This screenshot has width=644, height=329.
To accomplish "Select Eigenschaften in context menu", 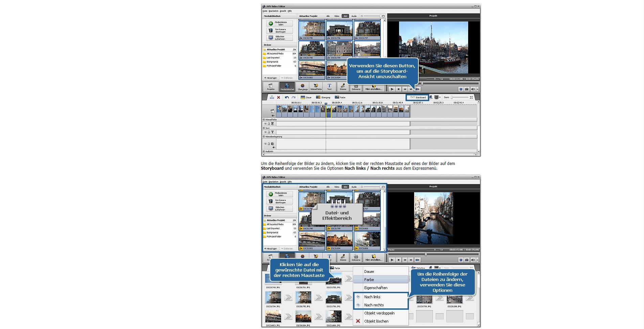I will pyautogui.click(x=381, y=288).
